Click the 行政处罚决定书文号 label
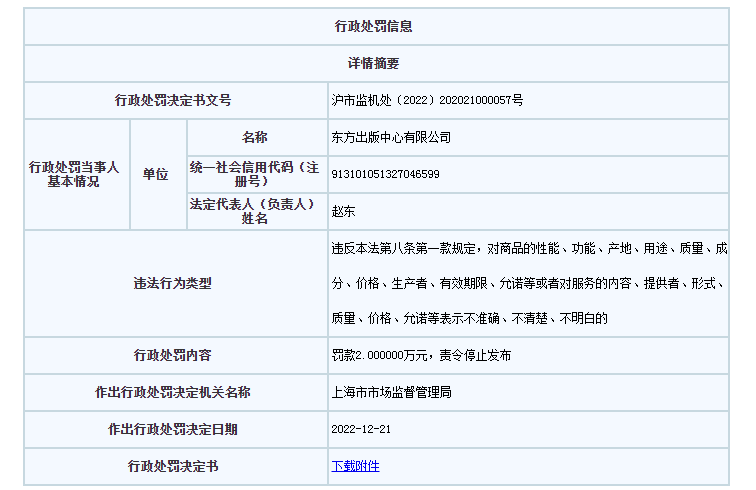Viewport: 756px width, 490px height. point(173,100)
